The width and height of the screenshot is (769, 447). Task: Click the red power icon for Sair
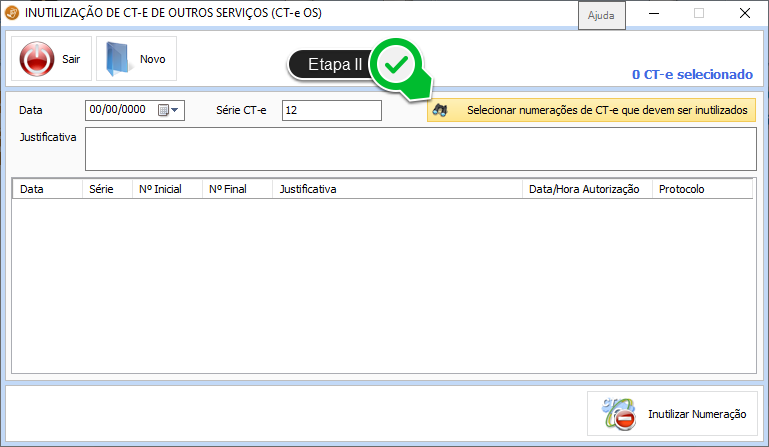point(37,59)
